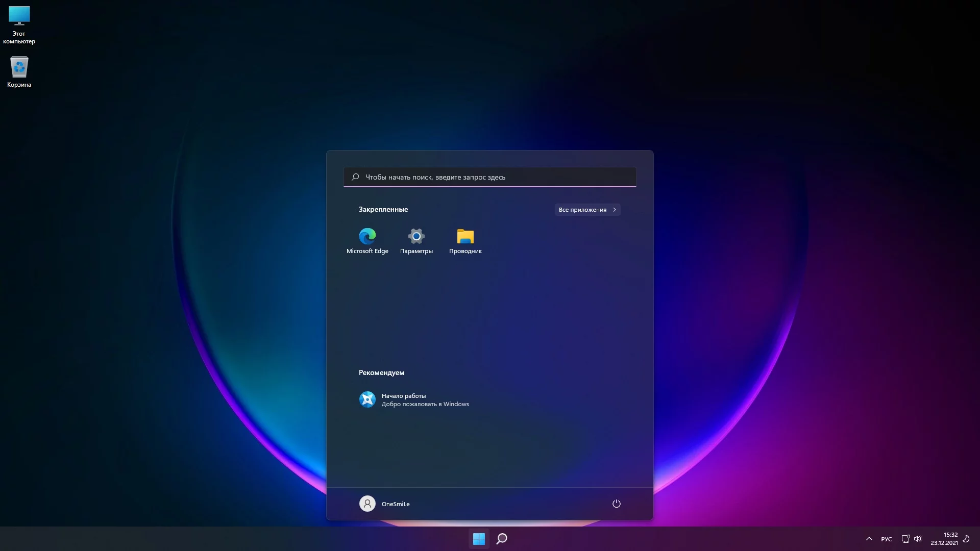This screenshot has height=551, width=980.
Task: Click the Windows Start logo on taskbar
Action: (x=479, y=539)
